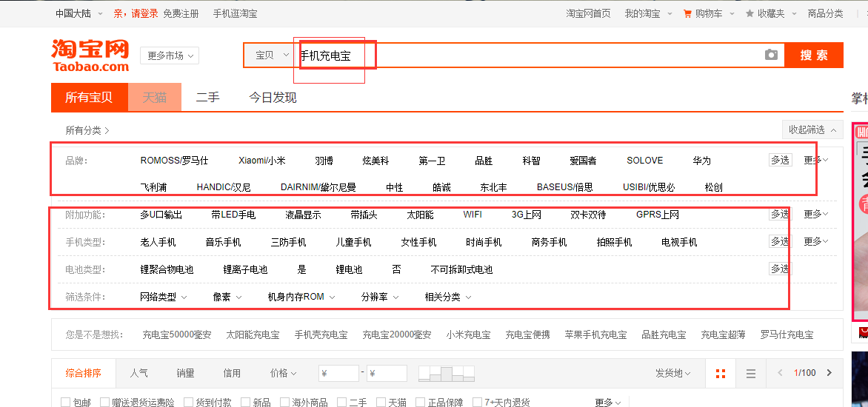Click the maximum price input
Image resolution: width=868 pixels, height=407 pixels.
click(x=387, y=373)
